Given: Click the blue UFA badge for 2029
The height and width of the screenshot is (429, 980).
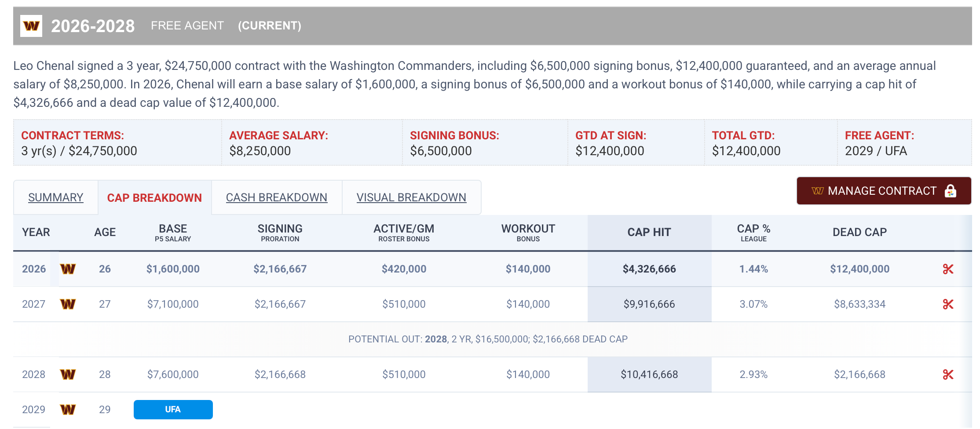Looking at the screenshot, I should tap(173, 410).
